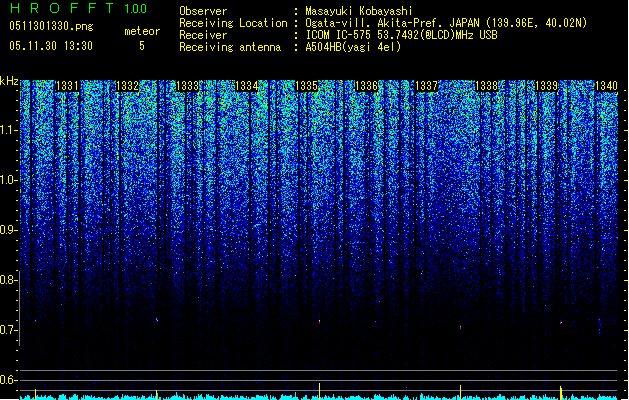This screenshot has width=629, height=400.
Task: Click the tallest yellow power spike below 1335
Action: pyautogui.click(x=319, y=391)
